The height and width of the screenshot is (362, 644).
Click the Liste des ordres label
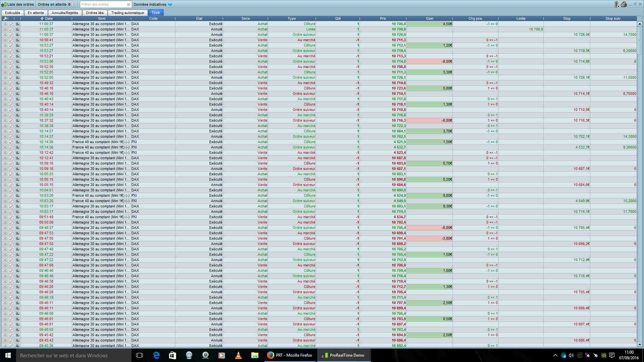20,4
